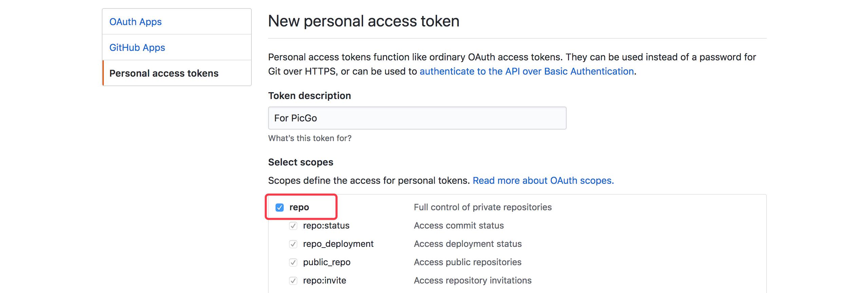Click the Select scopes heading
868x293 pixels.
click(300, 162)
